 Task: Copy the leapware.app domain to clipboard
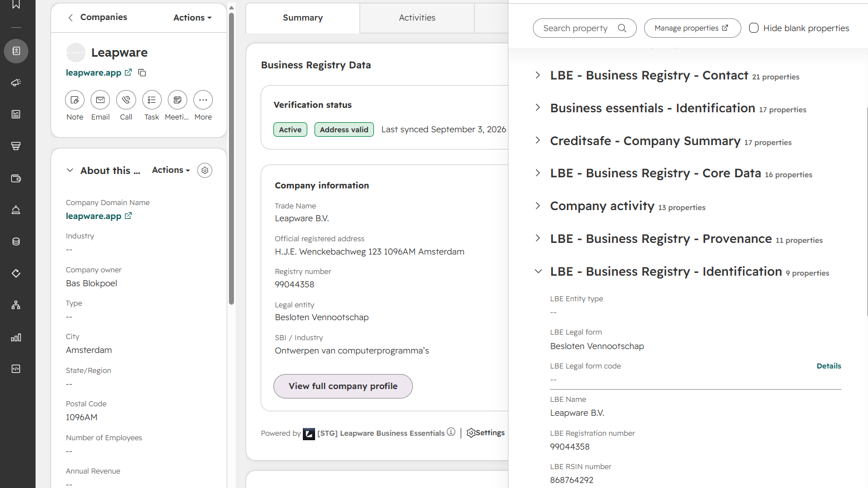(x=142, y=73)
